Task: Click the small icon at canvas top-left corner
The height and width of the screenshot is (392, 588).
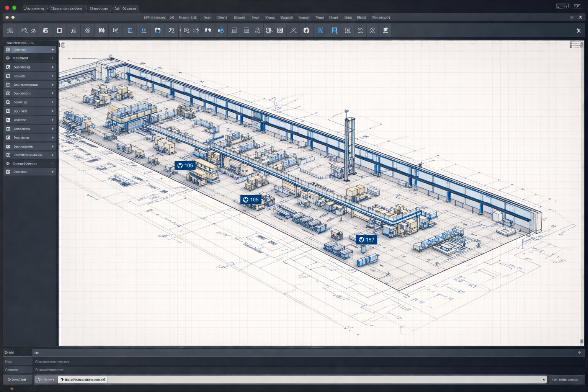Action: [x=63, y=45]
